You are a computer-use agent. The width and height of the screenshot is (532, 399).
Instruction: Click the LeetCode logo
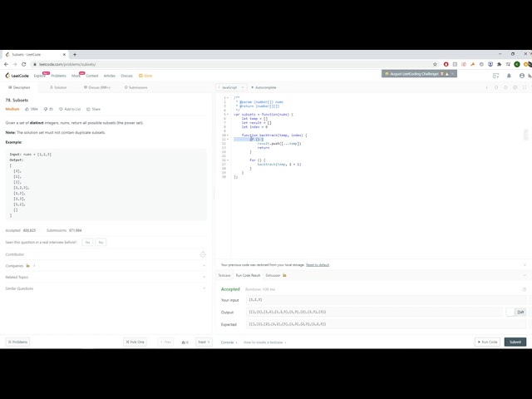(17, 76)
